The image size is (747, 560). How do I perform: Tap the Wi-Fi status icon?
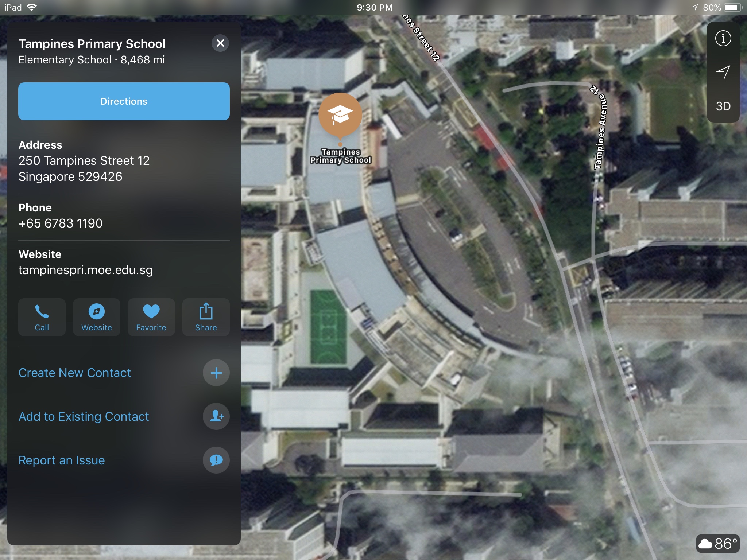[32, 7]
